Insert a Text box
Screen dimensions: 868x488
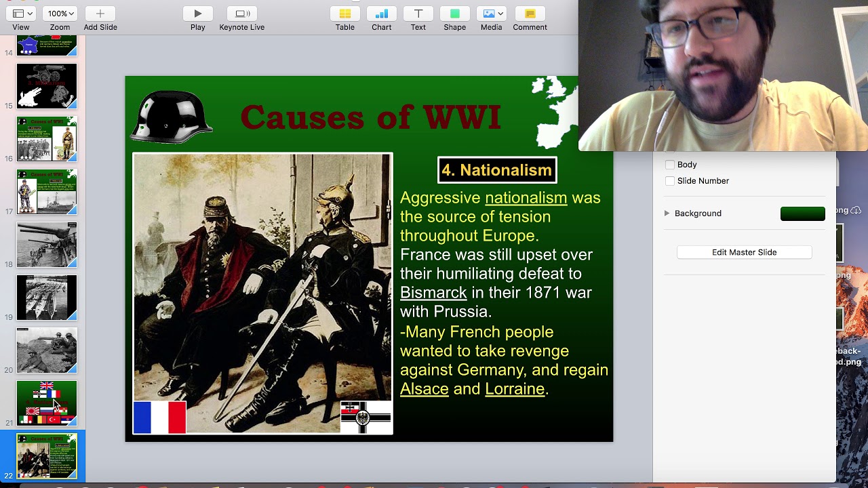point(418,14)
